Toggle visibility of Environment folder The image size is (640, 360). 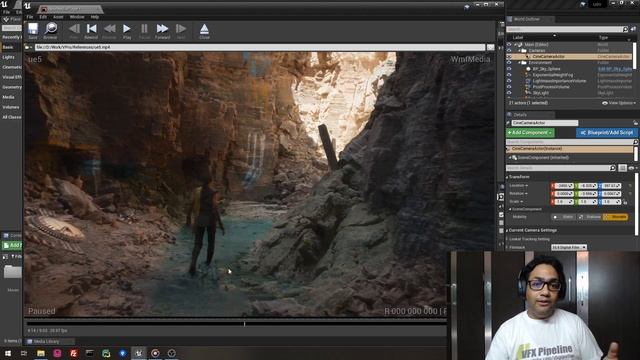(509, 63)
